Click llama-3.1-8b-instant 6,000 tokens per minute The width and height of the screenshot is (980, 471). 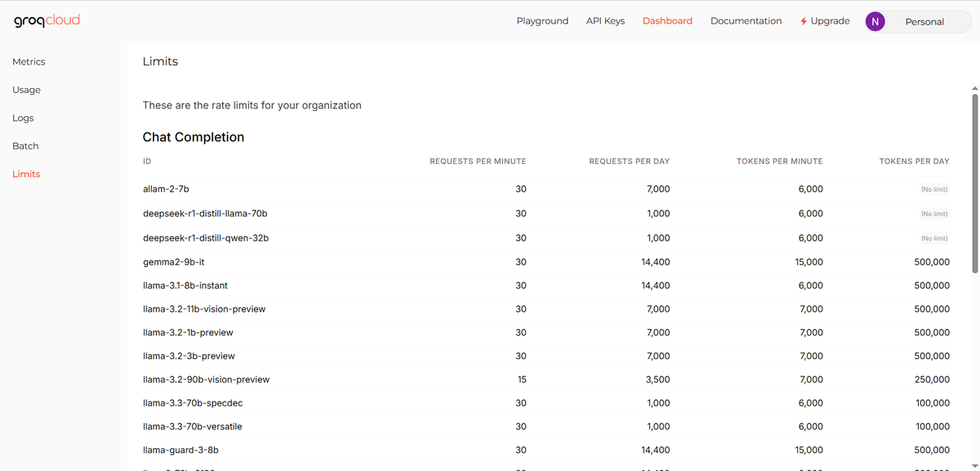811,286
